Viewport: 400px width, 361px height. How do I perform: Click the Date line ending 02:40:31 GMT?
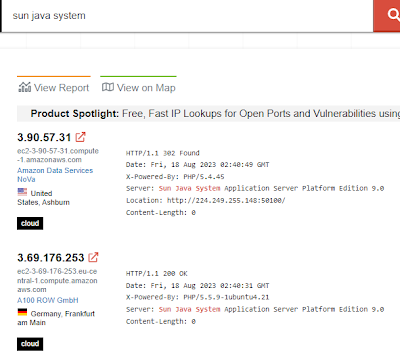tap(198, 286)
